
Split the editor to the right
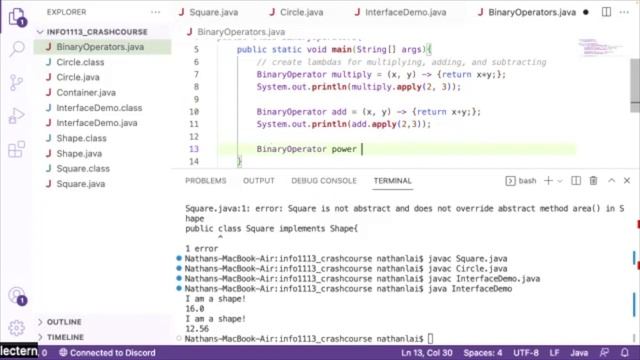[x=606, y=12]
